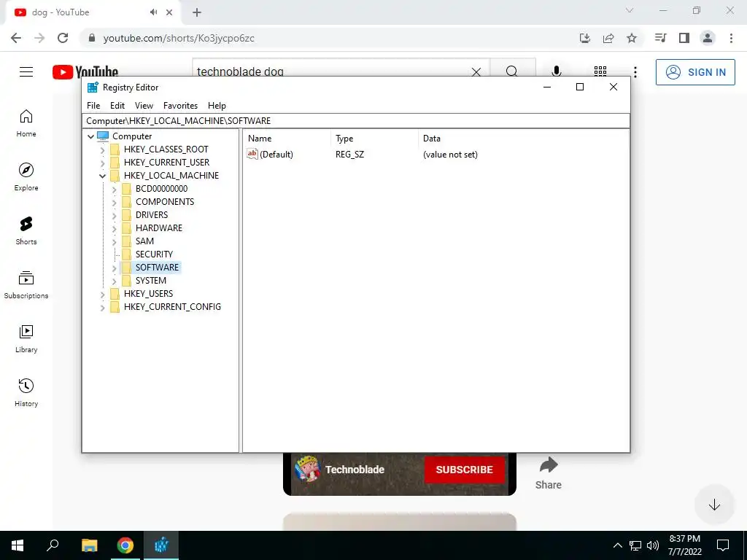The height and width of the screenshot is (560, 747).
Task: Select the SAM registry key
Action: click(x=144, y=241)
